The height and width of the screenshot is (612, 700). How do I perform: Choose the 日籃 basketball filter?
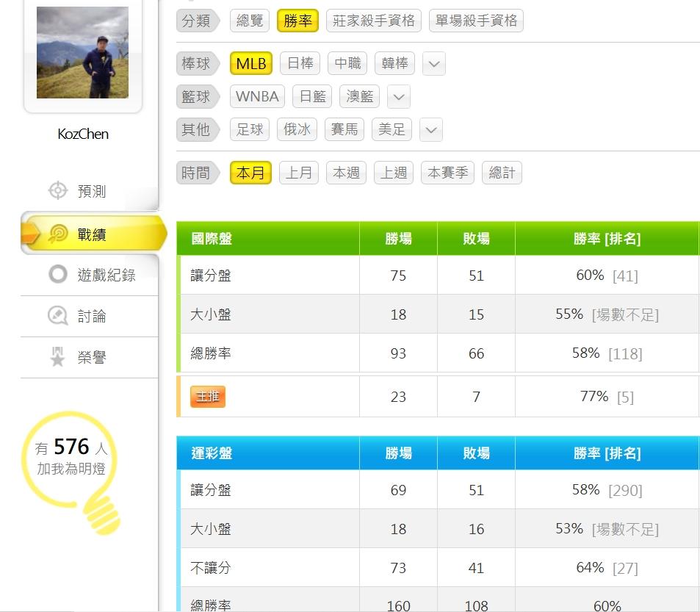(312, 96)
